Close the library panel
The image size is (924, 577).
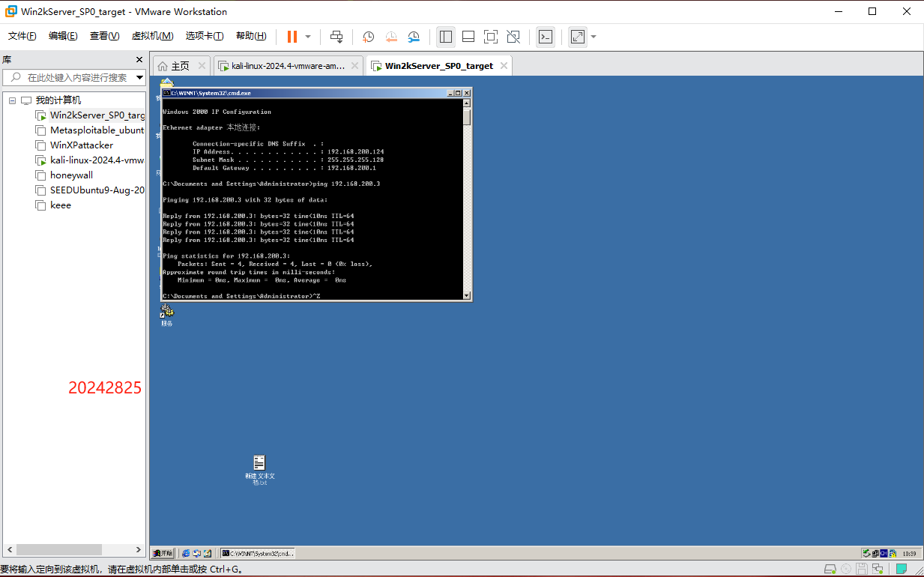pyautogui.click(x=139, y=60)
